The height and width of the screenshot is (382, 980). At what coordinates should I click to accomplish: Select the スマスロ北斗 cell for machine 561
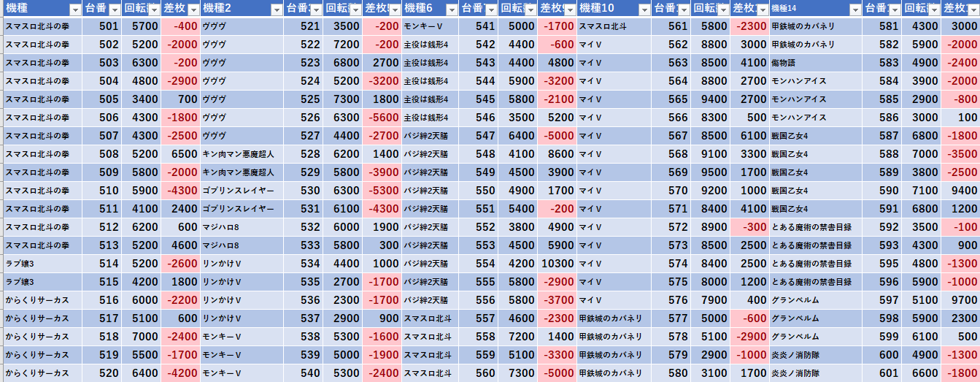pos(614,26)
